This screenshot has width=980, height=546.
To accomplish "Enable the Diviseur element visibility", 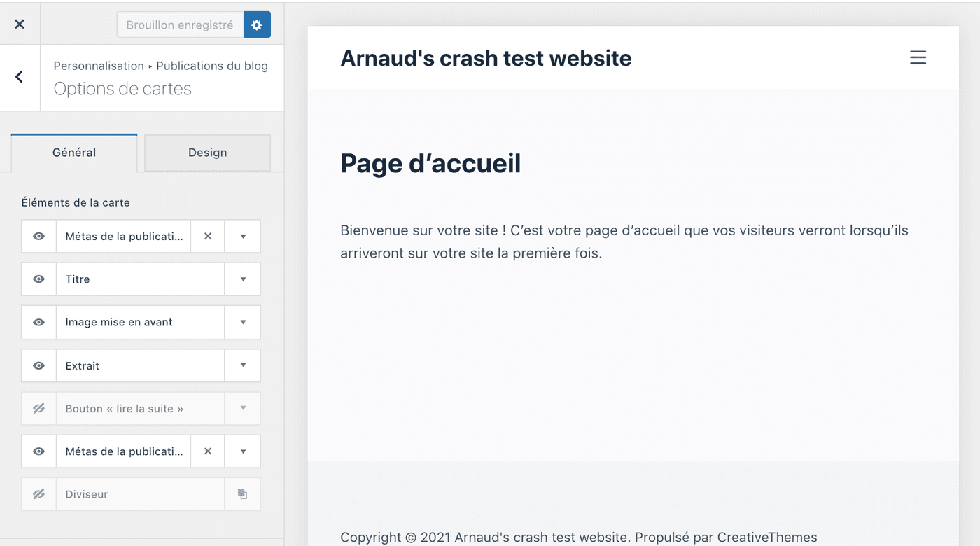I will (x=39, y=494).
